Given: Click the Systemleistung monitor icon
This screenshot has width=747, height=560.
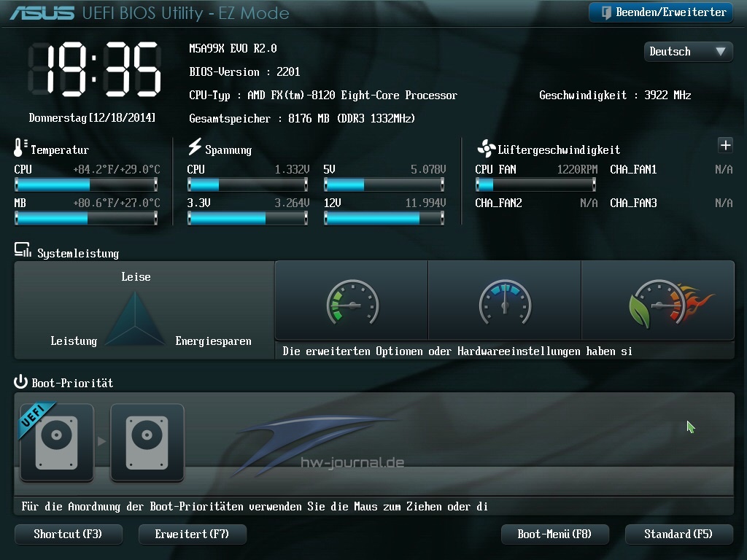Looking at the screenshot, I should pyautogui.click(x=22, y=251).
